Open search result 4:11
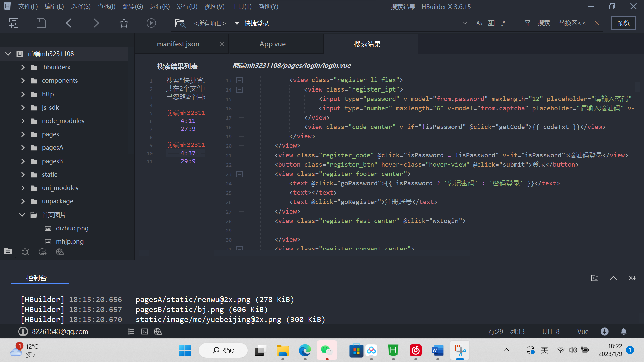This screenshot has height=362, width=644. [188, 121]
